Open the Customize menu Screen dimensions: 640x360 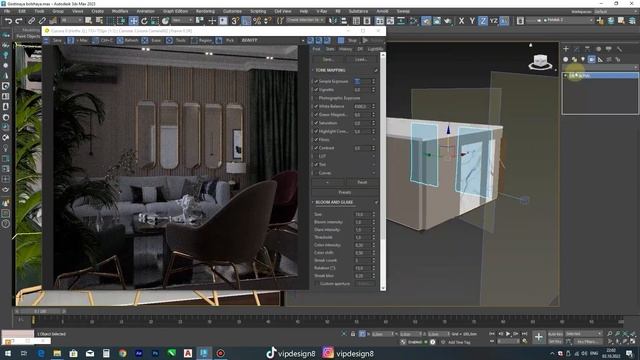pyautogui.click(x=232, y=11)
